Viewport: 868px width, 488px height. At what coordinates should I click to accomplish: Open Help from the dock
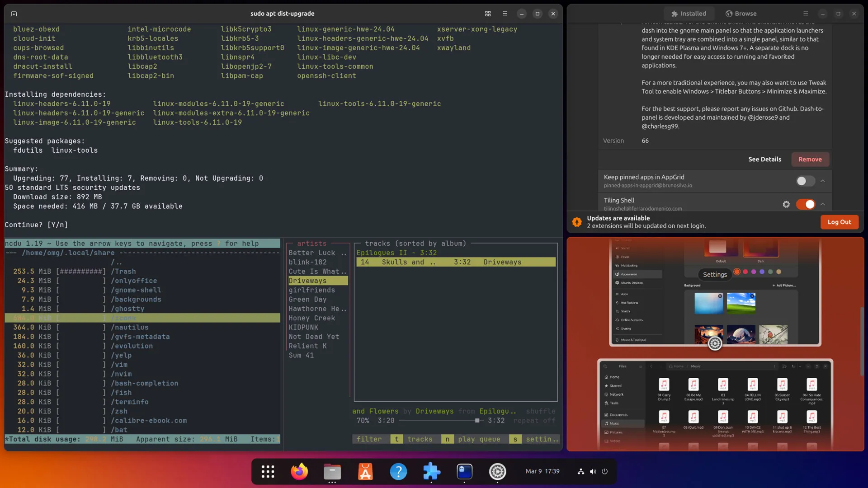click(x=398, y=472)
